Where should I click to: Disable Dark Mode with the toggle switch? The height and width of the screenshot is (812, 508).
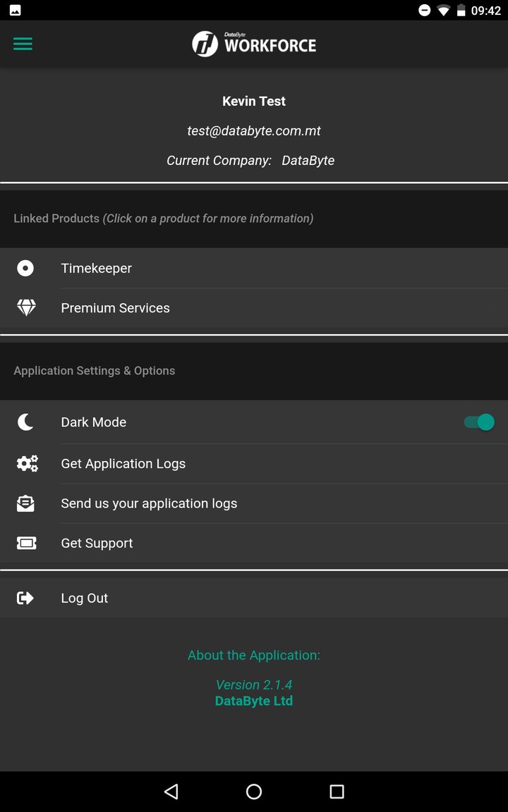click(x=478, y=422)
